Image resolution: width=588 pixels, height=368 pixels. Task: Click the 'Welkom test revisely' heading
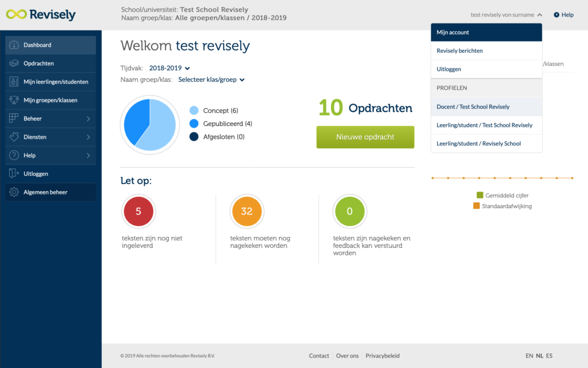tap(185, 46)
